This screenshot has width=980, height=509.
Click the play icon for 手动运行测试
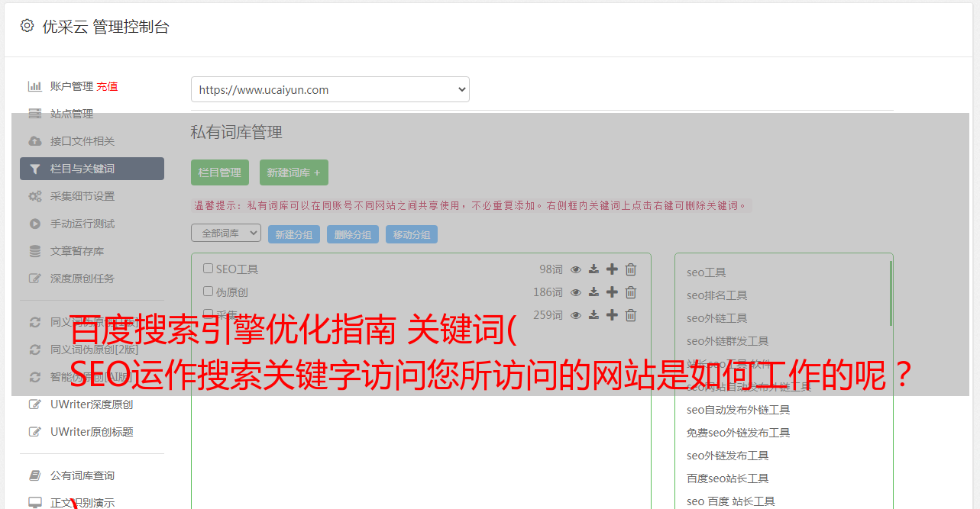pyautogui.click(x=34, y=224)
